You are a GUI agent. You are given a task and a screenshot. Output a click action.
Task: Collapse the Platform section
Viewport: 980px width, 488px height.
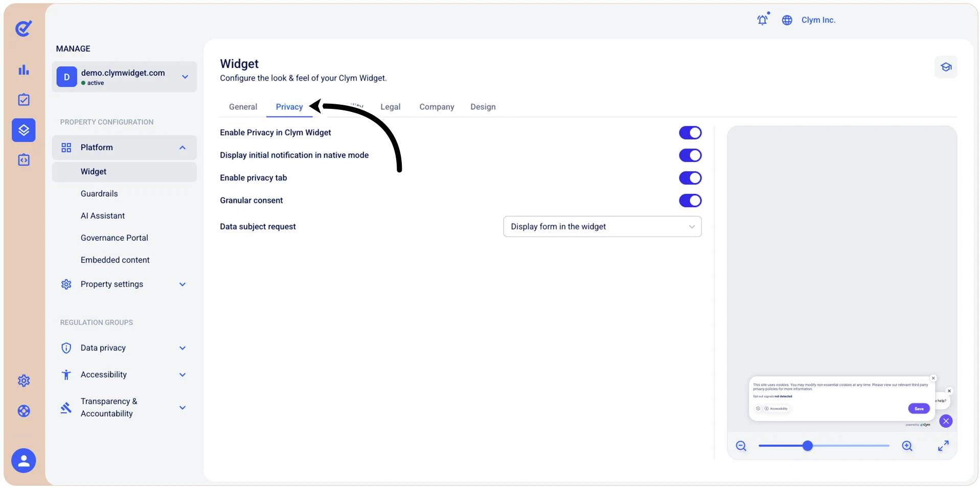(x=124, y=148)
